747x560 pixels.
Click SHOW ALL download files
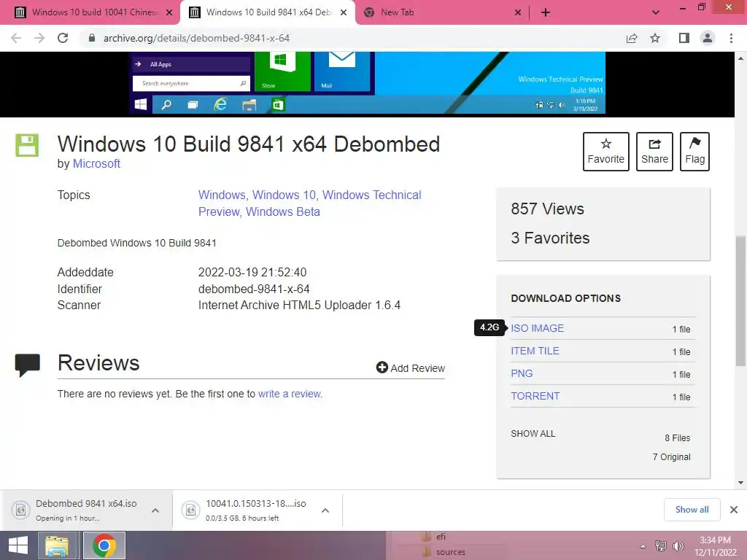(533, 434)
